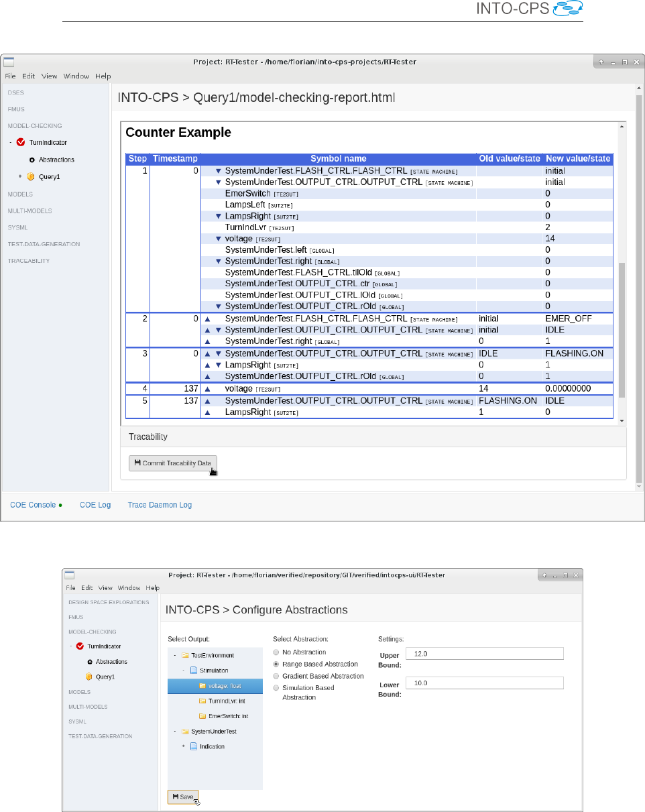Viewport: 645px width, 812px height.
Task: Click Query1 cube icon in report window sidebar
Action: (31, 177)
